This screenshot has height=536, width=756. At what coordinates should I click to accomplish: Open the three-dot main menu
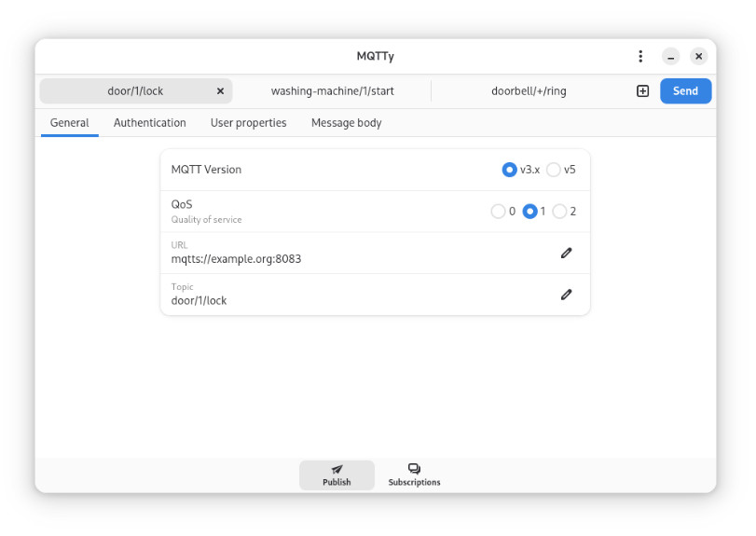click(640, 56)
